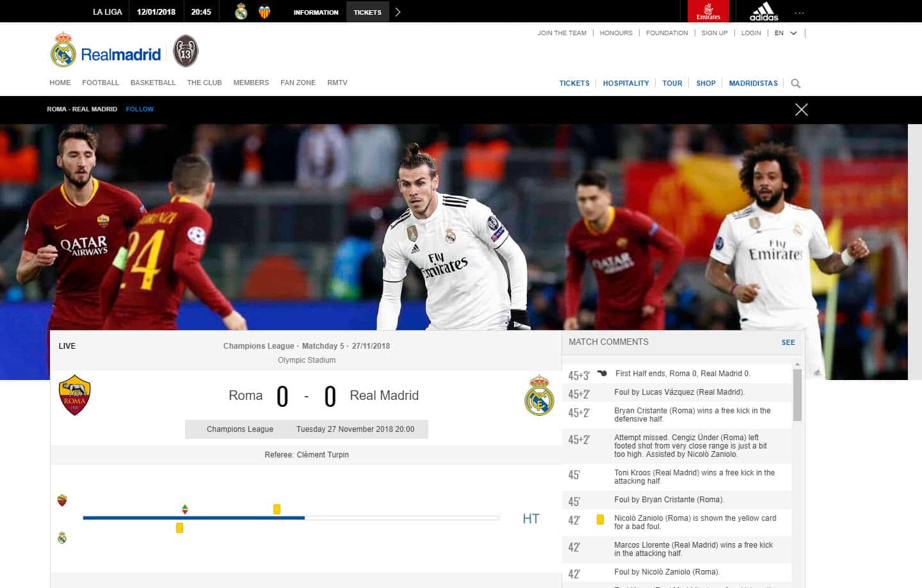This screenshot has width=922, height=588.
Task: Click SEE in Match Comments header
Action: point(788,342)
